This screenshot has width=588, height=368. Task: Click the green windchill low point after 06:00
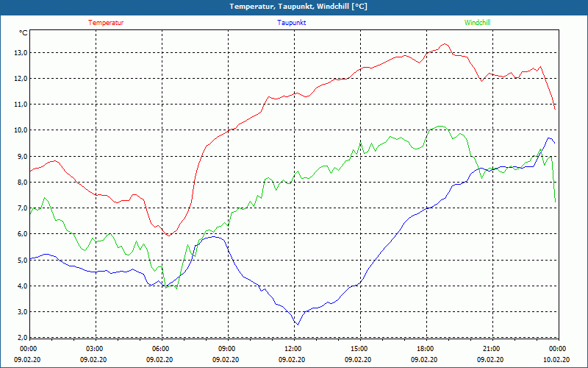176,289
